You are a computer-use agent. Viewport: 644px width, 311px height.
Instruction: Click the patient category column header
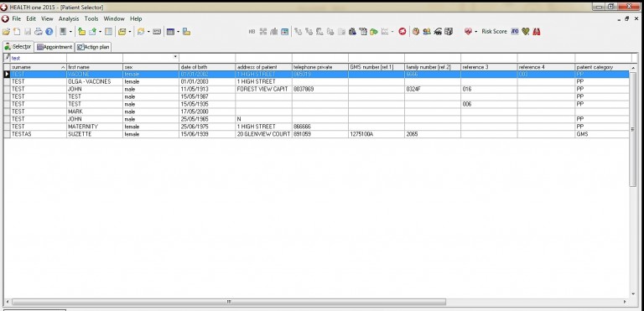tap(602, 67)
